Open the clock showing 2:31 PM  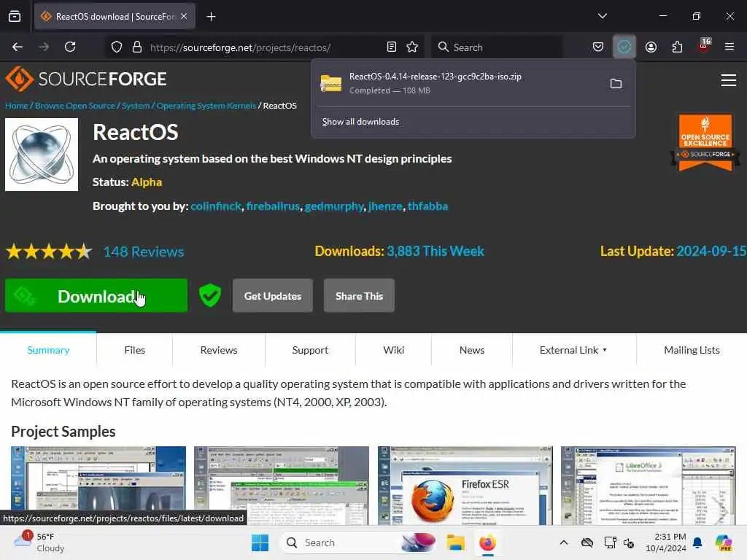click(665, 542)
